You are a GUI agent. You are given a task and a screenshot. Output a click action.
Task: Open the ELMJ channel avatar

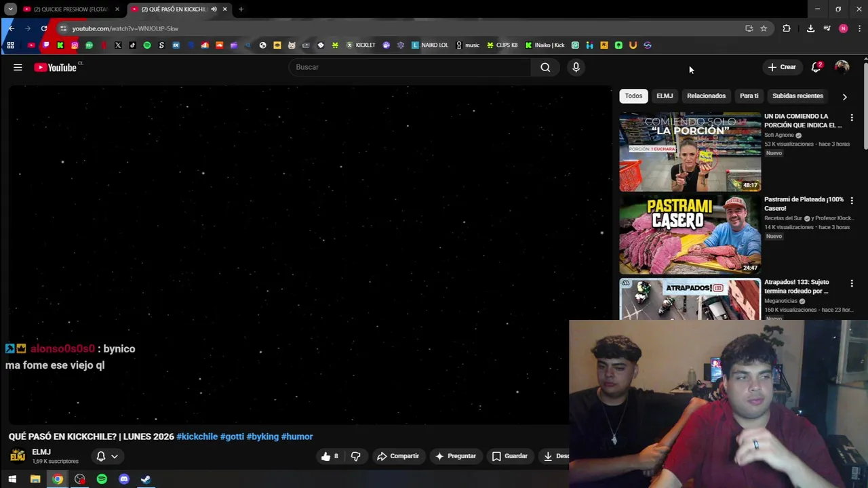click(x=18, y=455)
